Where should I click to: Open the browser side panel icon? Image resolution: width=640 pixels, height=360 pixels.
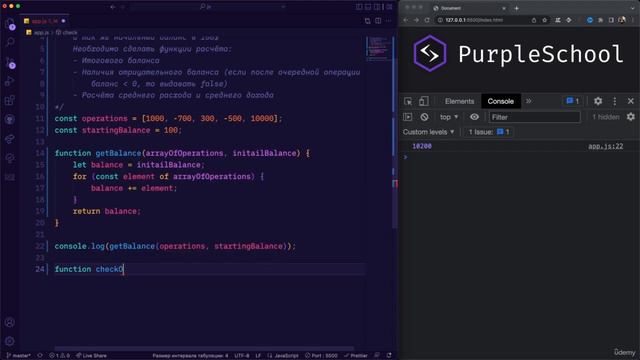pos(611,20)
